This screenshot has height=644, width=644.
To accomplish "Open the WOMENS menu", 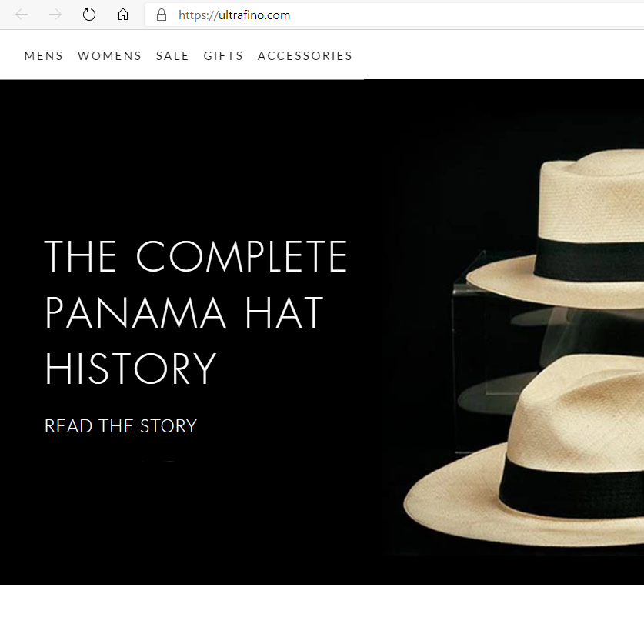I will pyautogui.click(x=110, y=56).
